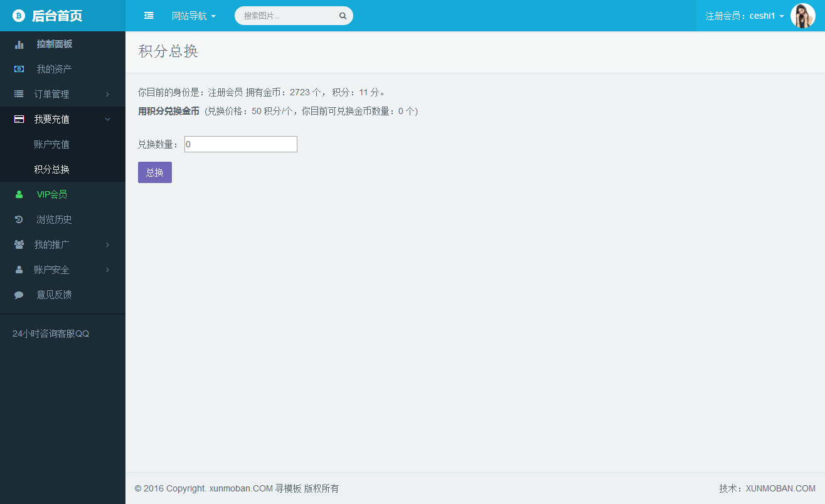Screen dimensions: 825x504
Task: Click the bitcoin logo icon beside 后台首页
Action: (x=19, y=16)
